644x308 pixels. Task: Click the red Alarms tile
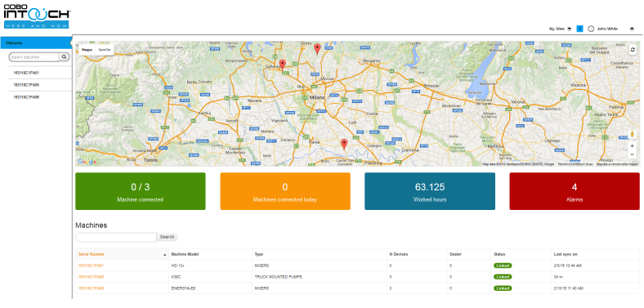pyautogui.click(x=575, y=191)
